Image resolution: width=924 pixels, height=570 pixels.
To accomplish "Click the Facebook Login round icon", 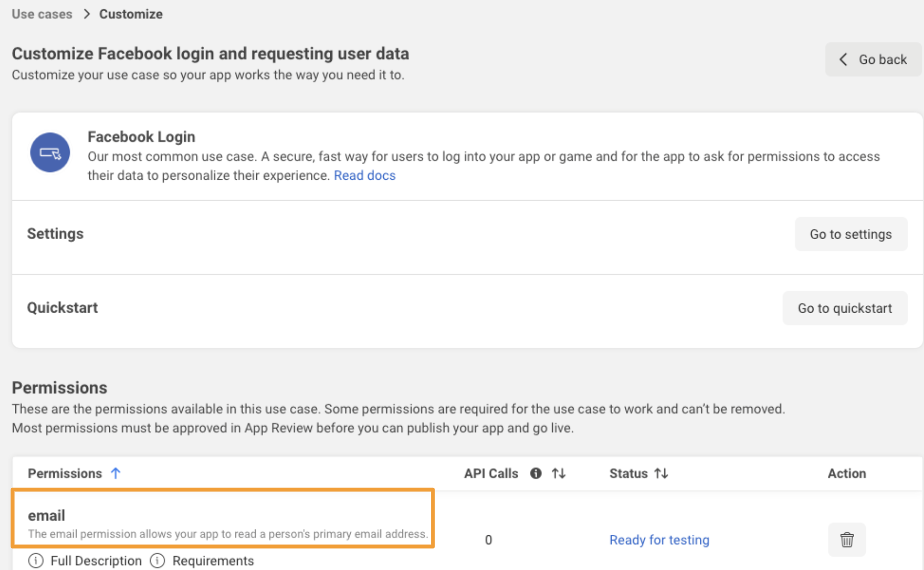I will click(x=50, y=152).
